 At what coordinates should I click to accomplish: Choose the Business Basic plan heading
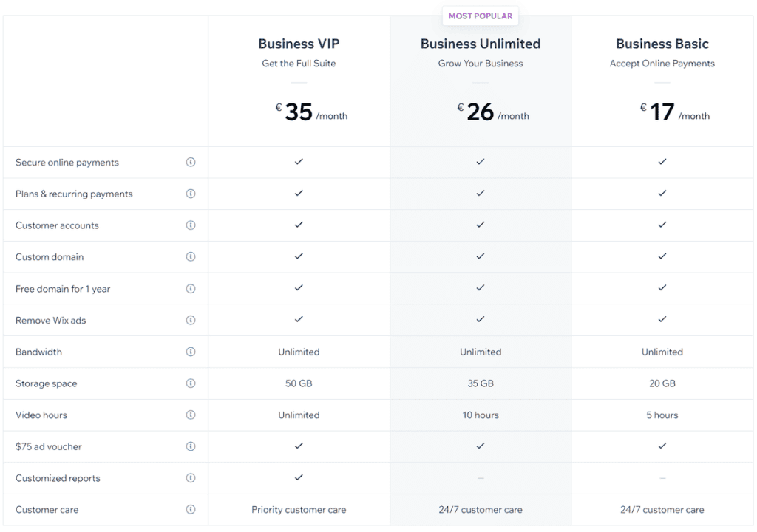point(662,44)
